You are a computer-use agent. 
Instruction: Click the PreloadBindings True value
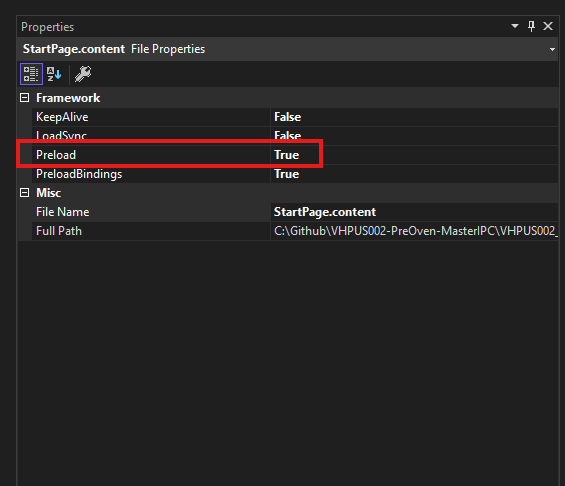tap(286, 174)
